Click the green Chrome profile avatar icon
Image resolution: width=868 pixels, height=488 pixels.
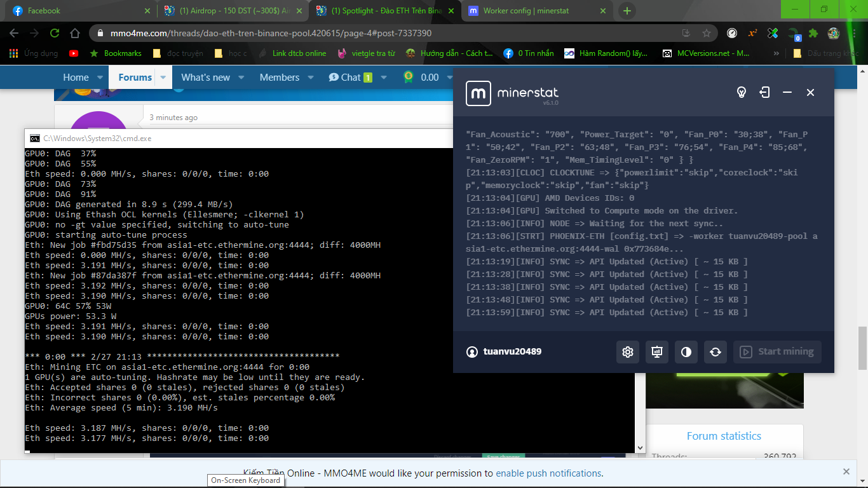834,33
